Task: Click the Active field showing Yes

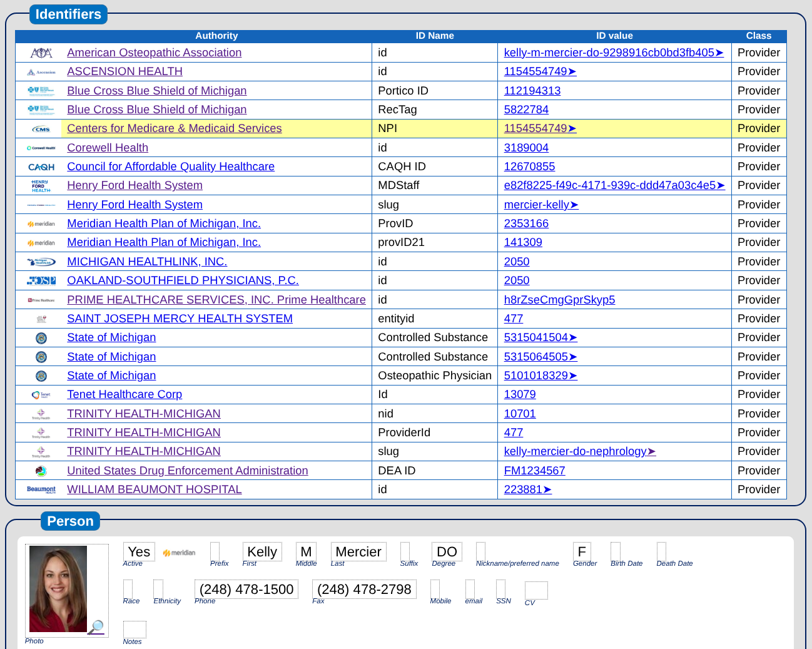Action: 139,552
